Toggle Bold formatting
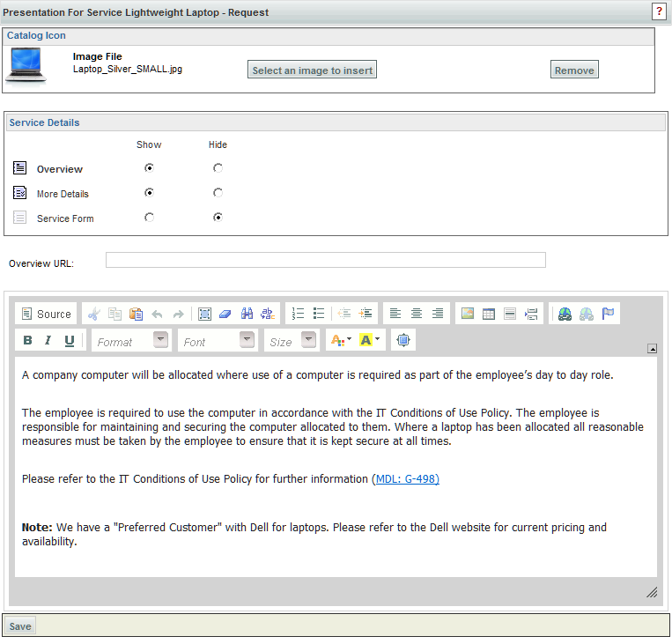This screenshot has height=644, width=672. 27,340
